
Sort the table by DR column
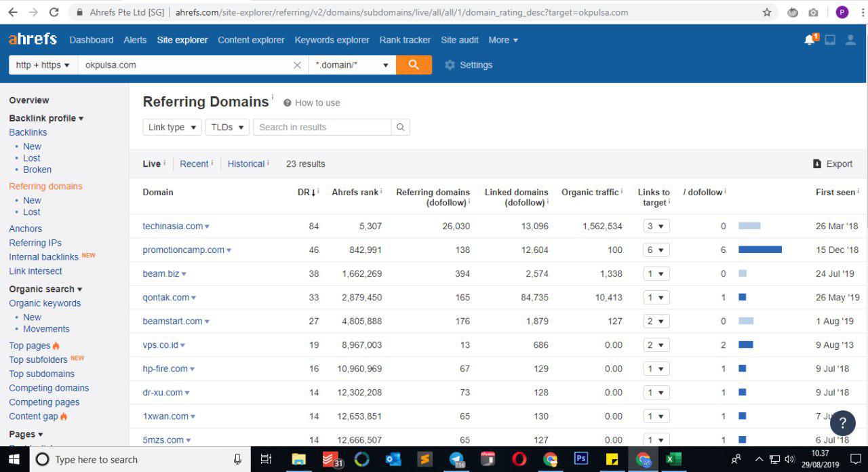[307, 192]
